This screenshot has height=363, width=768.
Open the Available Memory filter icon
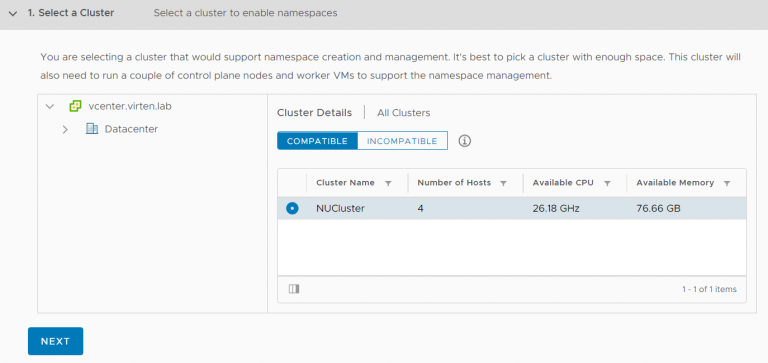tap(727, 183)
